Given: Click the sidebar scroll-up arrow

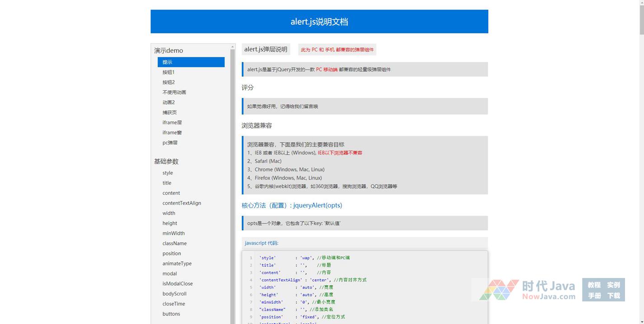Looking at the screenshot, I should 233,47.
